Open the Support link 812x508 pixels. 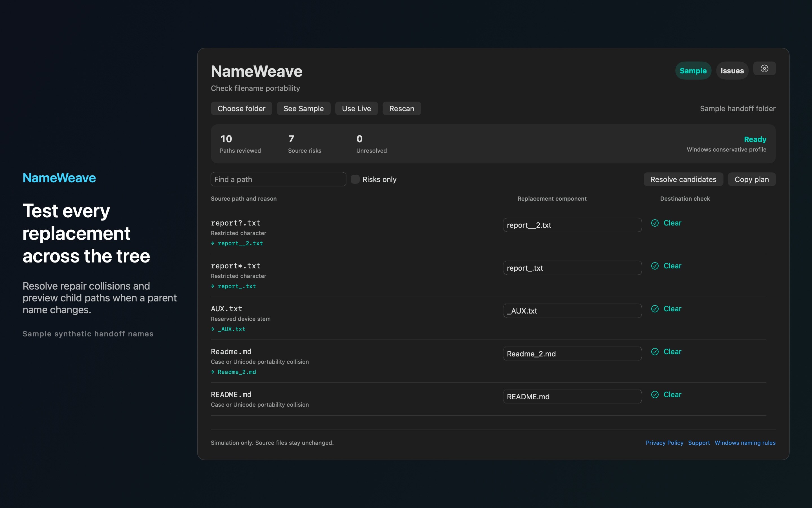pos(699,443)
